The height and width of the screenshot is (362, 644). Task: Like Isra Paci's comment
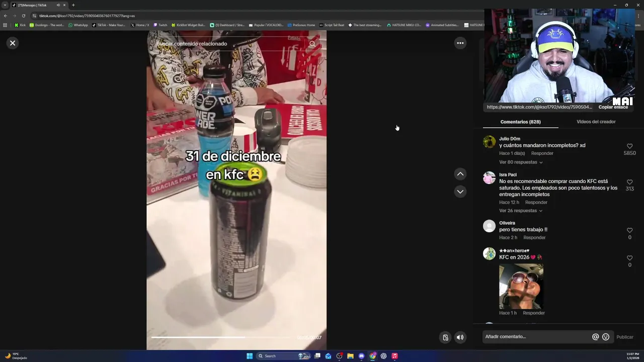click(629, 182)
